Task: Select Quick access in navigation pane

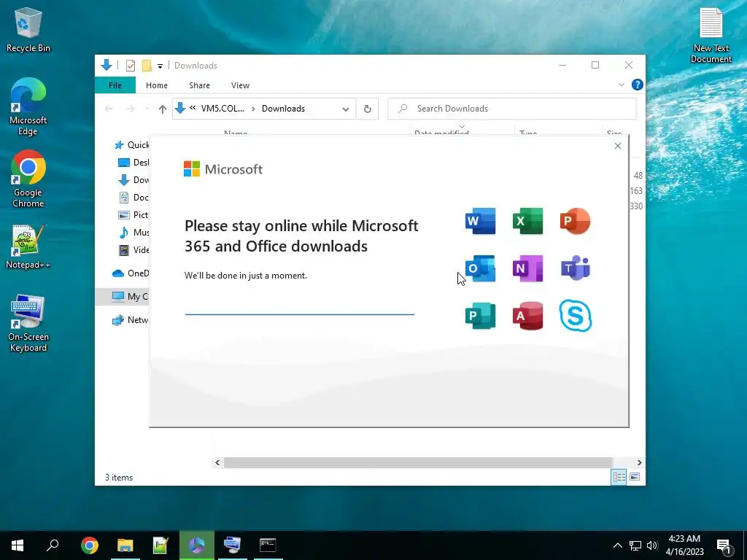Action: pyautogui.click(x=131, y=145)
